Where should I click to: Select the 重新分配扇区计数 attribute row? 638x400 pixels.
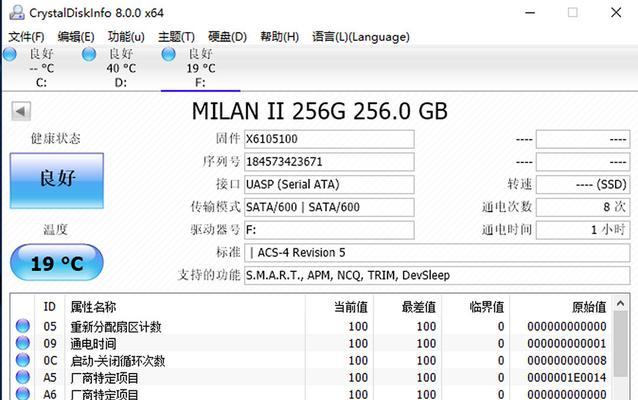click(x=311, y=326)
